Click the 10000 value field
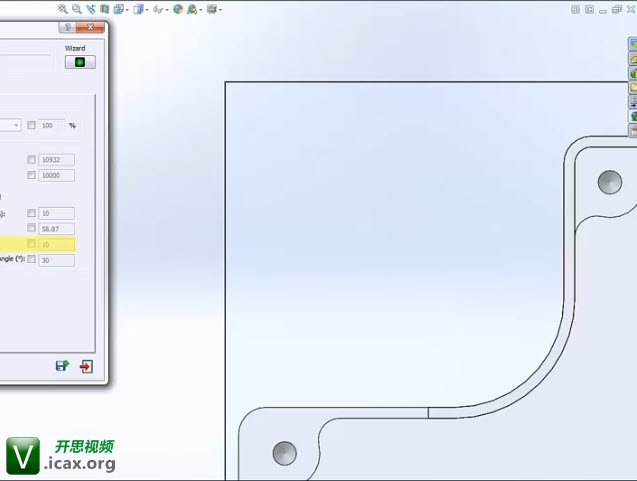 pyautogui.click(x=56, y=175)
